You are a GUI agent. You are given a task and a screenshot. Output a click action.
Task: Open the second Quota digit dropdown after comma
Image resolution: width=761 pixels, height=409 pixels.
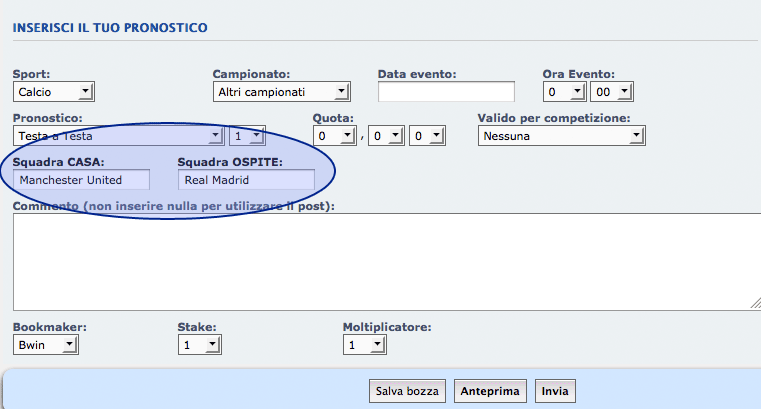pyautogui.click(x=386, y=136)
